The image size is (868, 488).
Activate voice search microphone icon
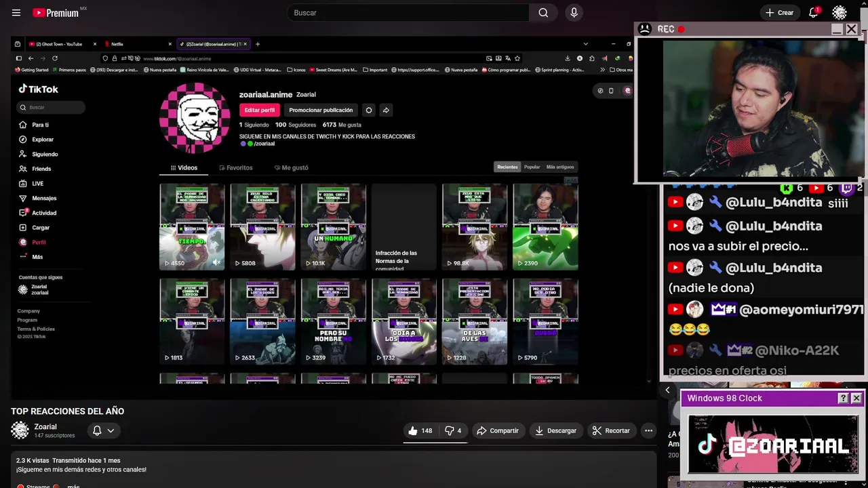(x=574, y=13)
